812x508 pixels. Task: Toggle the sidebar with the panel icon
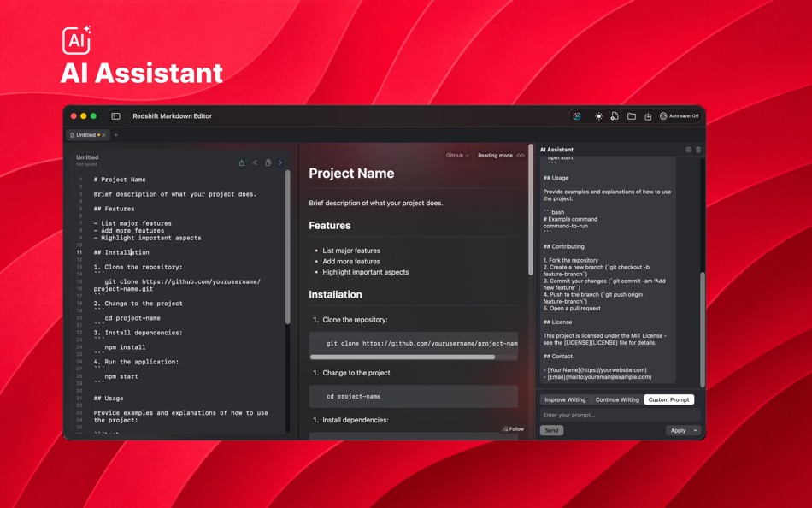pos(114,115)
